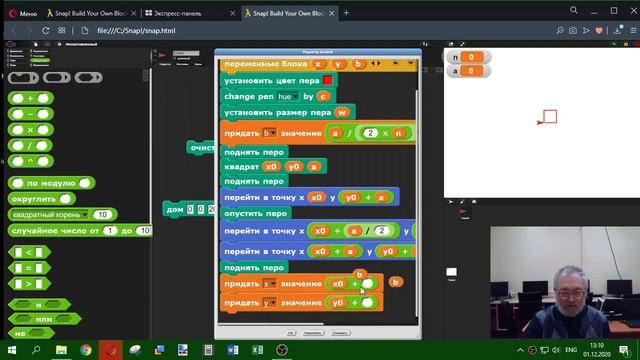The image size is (640, 360).
Task: Open the Opera Меню button
Action: 23,13
